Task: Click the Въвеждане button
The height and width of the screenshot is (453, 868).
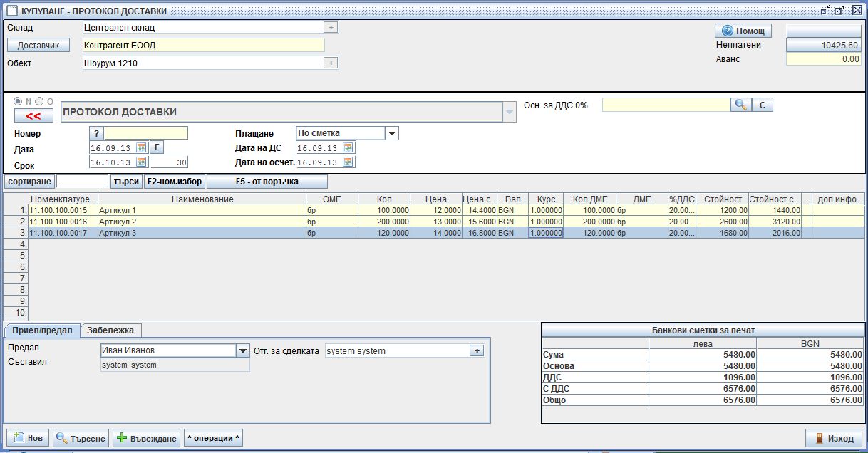Action: 146,438
